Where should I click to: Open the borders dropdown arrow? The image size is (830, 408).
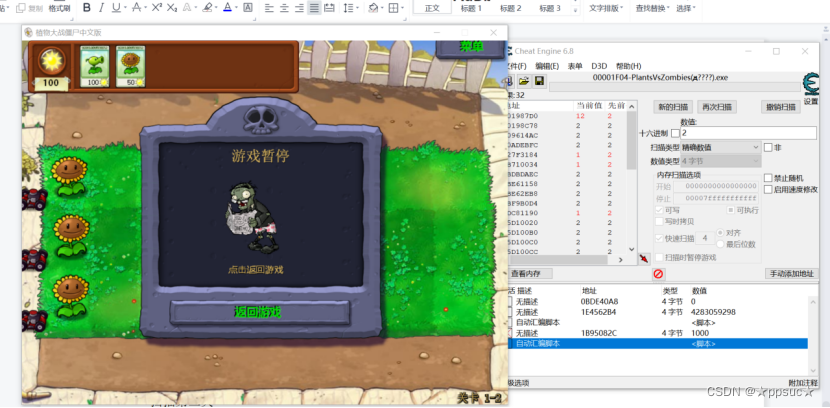[x=402, y=8]
